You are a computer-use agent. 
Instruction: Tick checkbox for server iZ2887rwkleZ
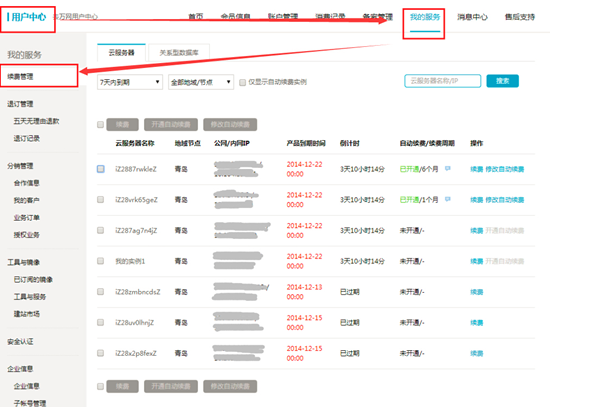100,169
